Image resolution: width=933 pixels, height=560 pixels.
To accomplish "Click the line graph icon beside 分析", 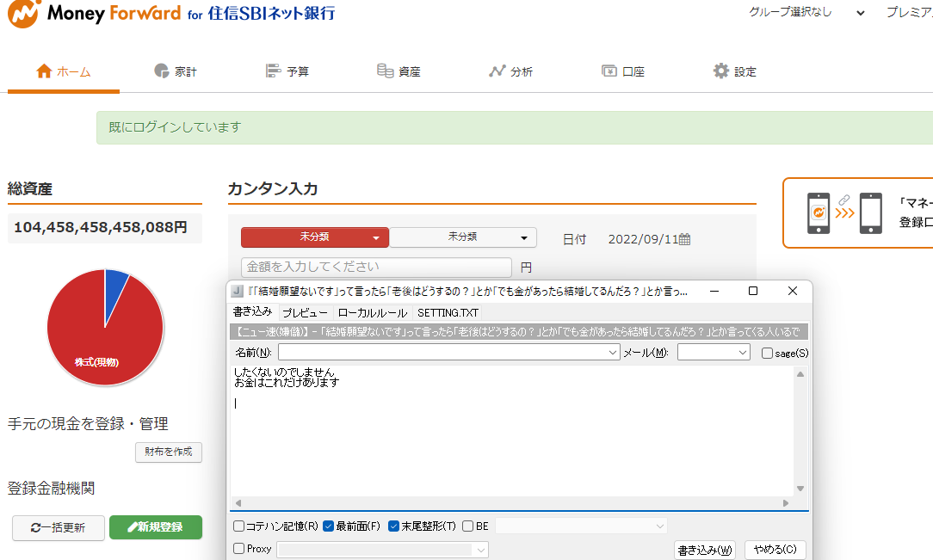I will [x=497, y=71].
